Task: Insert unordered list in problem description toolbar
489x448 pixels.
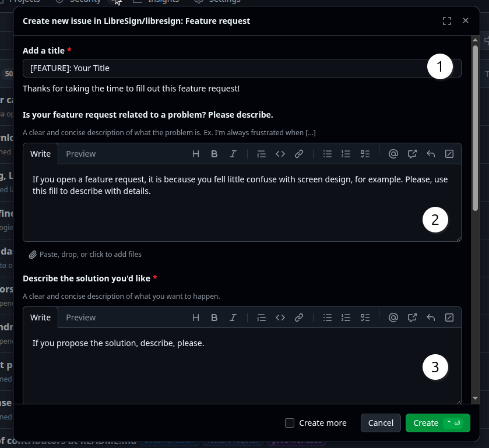Action: click(x=327, y=154)
